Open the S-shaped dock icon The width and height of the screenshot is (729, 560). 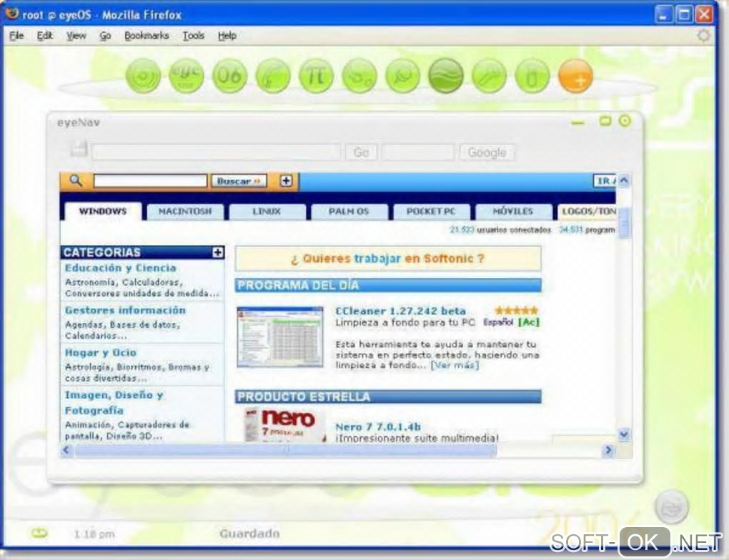359,76
